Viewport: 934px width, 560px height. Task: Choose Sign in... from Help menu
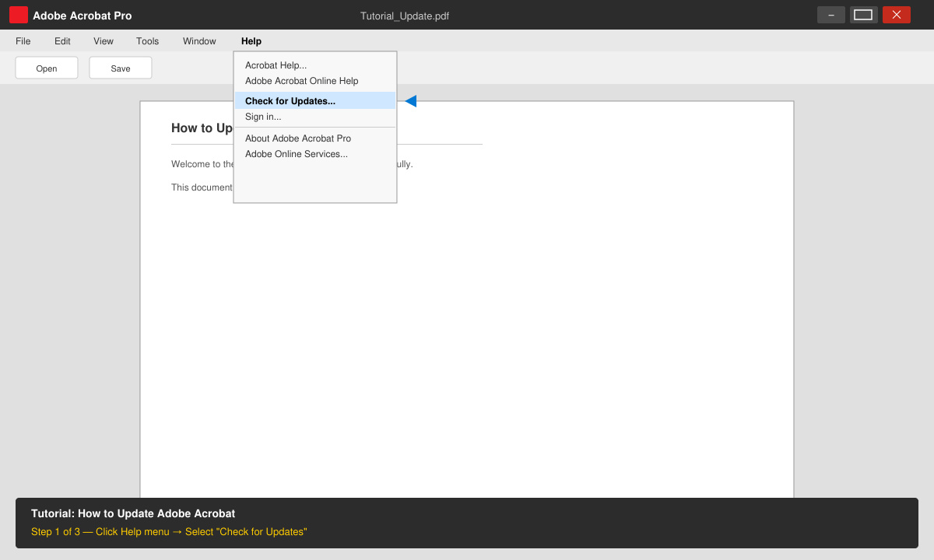(x=315, y=117)
